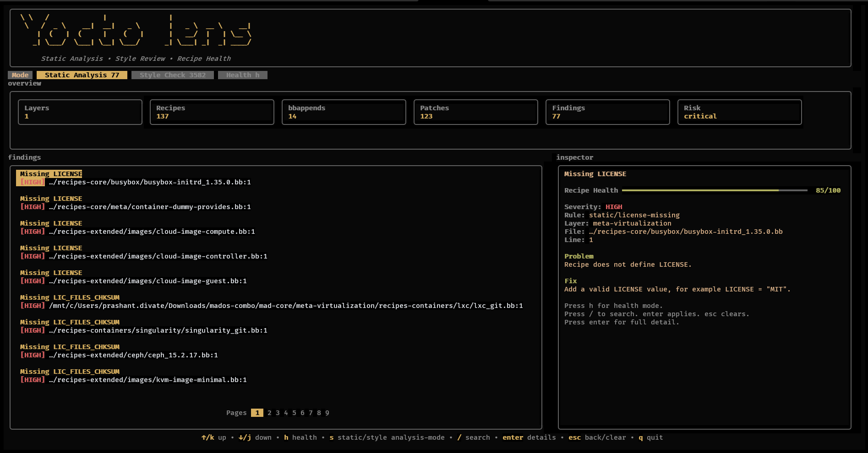The height and width of the screenshot is (453, 868).
Task: Click the inspector Missing LICENSE title
Action: [595, 174]
